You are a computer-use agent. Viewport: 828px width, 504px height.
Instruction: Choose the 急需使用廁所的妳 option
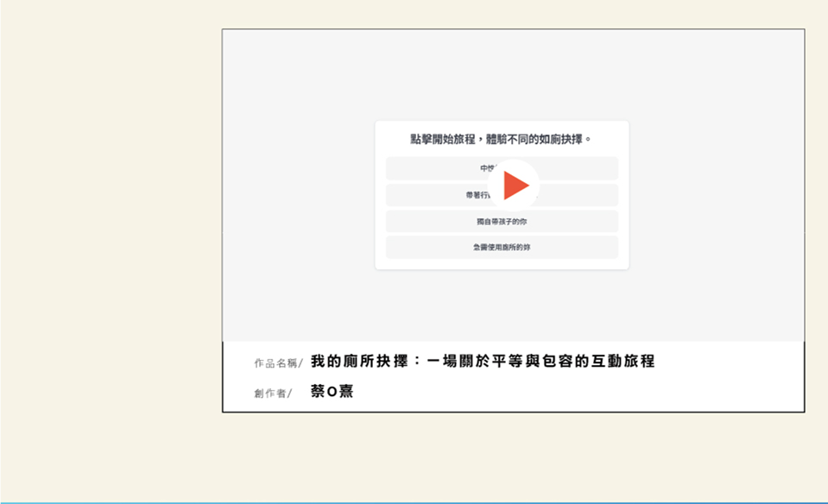coord(502,247)
